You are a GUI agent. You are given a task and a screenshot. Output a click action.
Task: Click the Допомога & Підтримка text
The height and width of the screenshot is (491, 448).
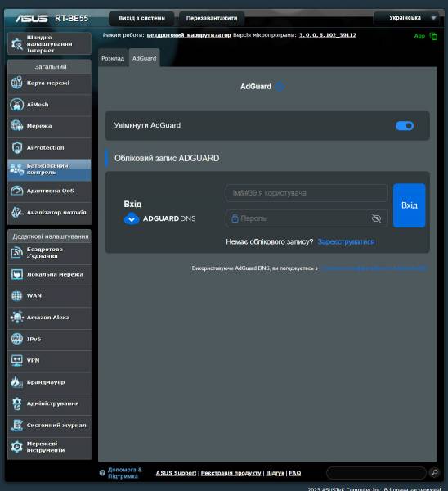point(124,473)
